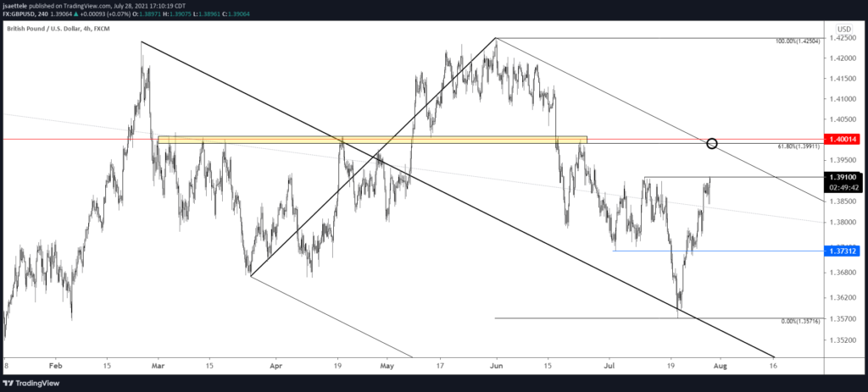Click the 16 date label on time axis

pyautogui.click(x=773, y=366)
